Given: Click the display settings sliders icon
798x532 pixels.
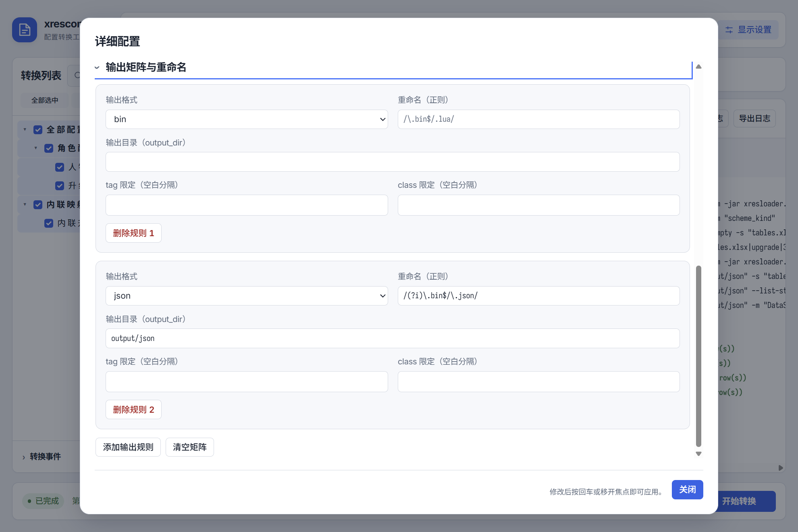Looking at the screenshot, I should 729,30.
